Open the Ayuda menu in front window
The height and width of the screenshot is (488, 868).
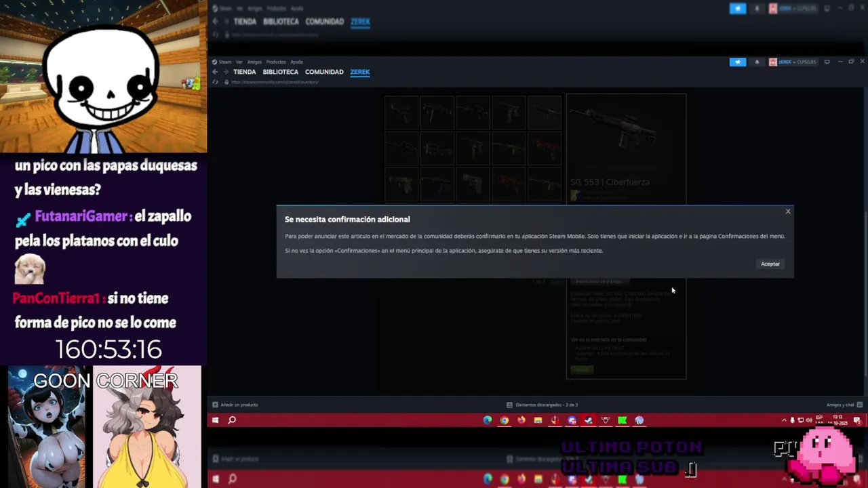[x=296, y=62]
